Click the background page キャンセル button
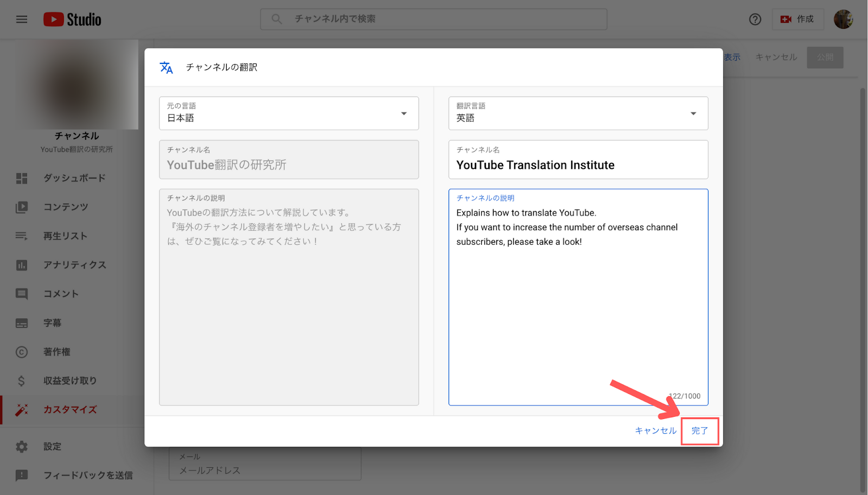This screenshot has width=868, height=495. [776, 57]
